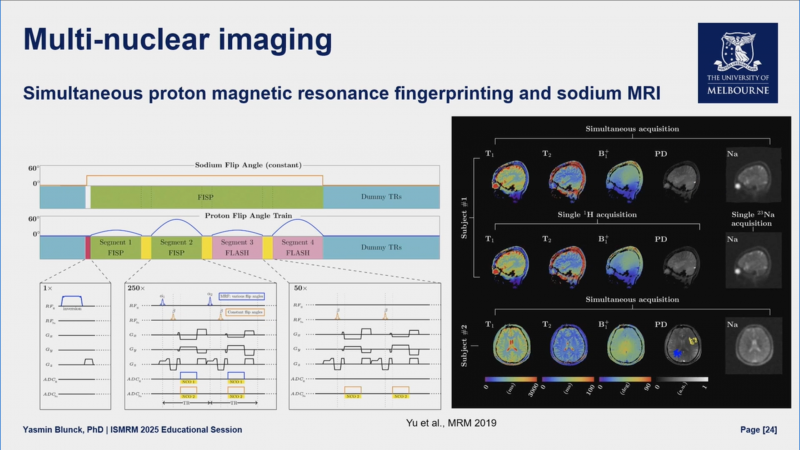Open the single ²³Na acquisition Na image
The height and width of the screenshot is (450, 800).
(754, 261)
